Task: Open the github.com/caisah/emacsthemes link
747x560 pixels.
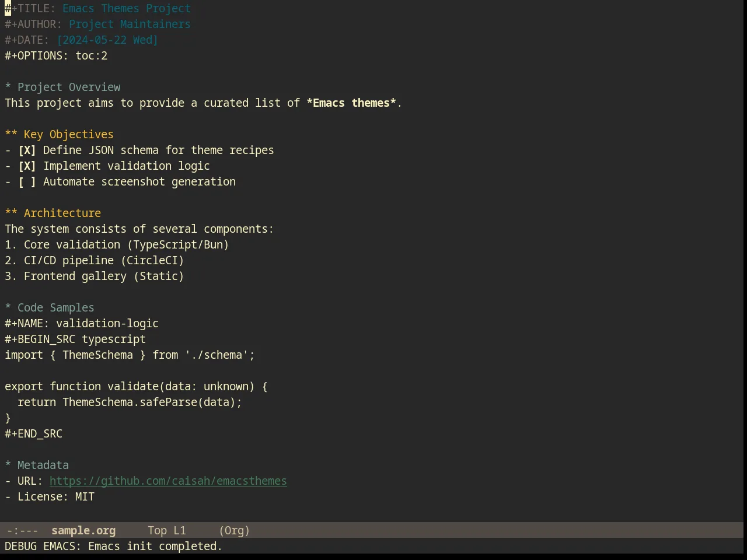Action: 168,481
